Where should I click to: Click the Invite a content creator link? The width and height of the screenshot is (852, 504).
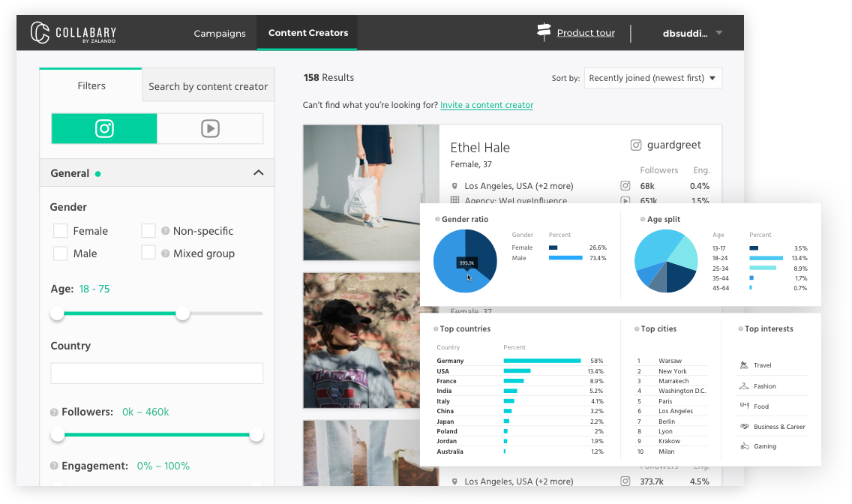point(487,105)
